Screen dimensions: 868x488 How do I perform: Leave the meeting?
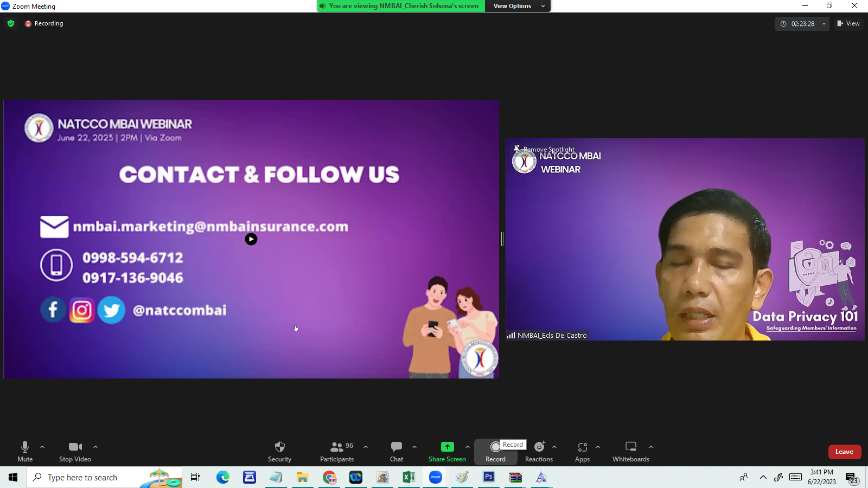844,452
